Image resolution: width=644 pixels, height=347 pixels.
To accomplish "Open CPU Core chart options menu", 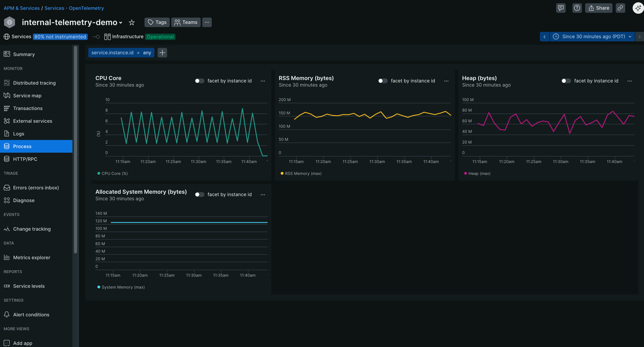I will point(263,81).
